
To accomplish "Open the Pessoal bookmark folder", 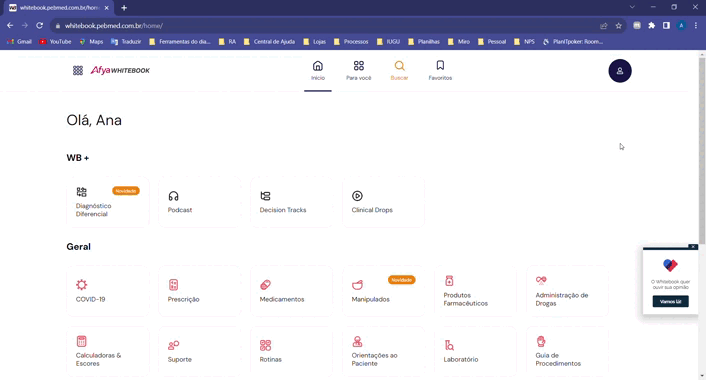I will click(492, 41).
